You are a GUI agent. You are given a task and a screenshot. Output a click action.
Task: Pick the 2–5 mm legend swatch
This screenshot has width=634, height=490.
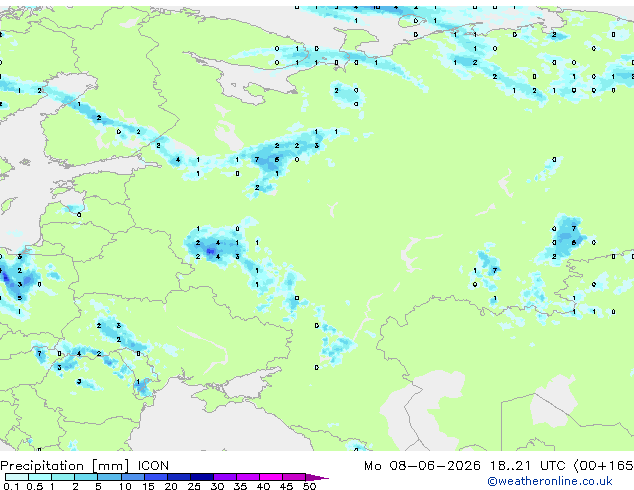[x=86, y=477]
